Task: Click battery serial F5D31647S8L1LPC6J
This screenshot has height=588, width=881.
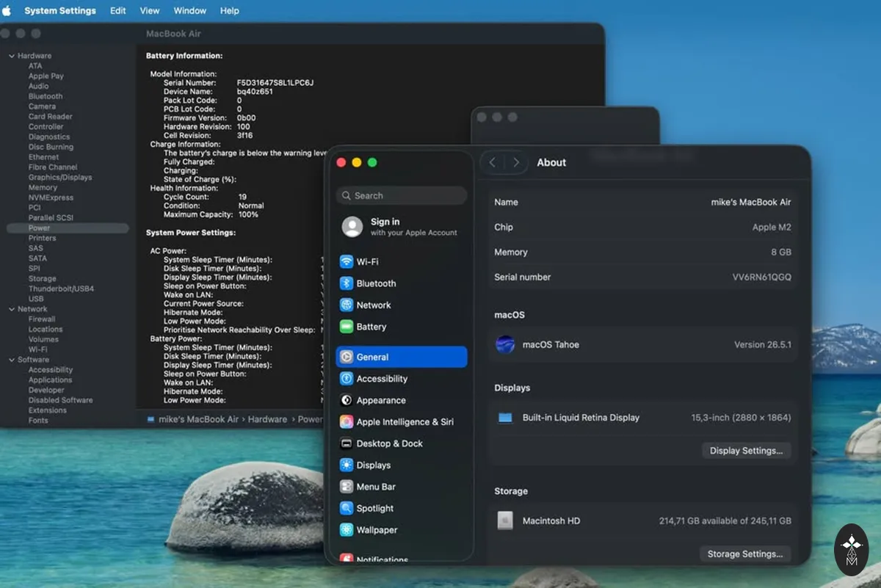Action: 275,83
